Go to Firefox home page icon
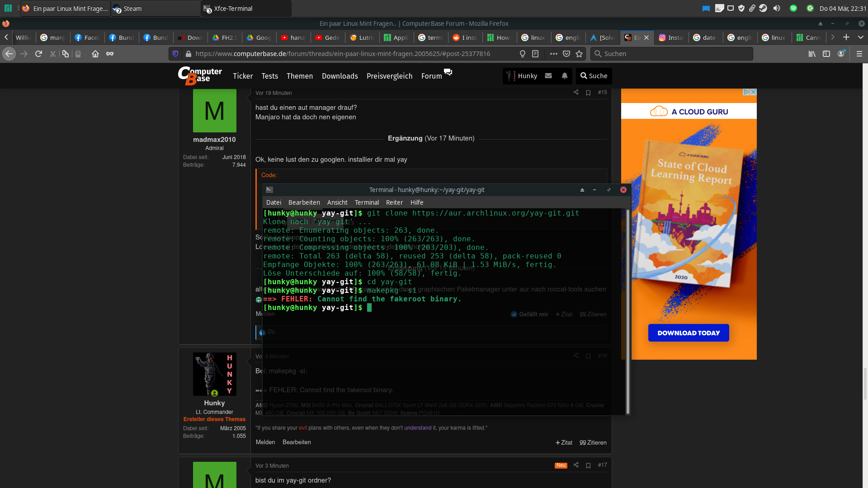Screen dimensions: 868x488 95,54
